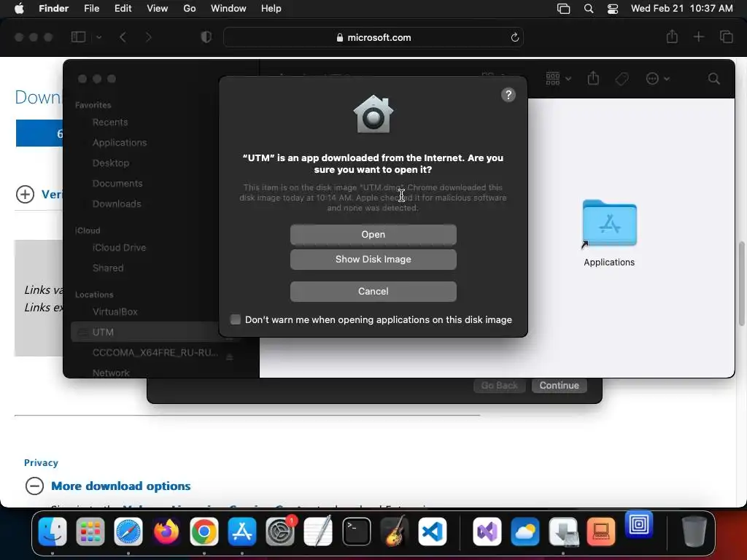
Task: Expand the Verify section plus icon
Action: click(26, 194)
